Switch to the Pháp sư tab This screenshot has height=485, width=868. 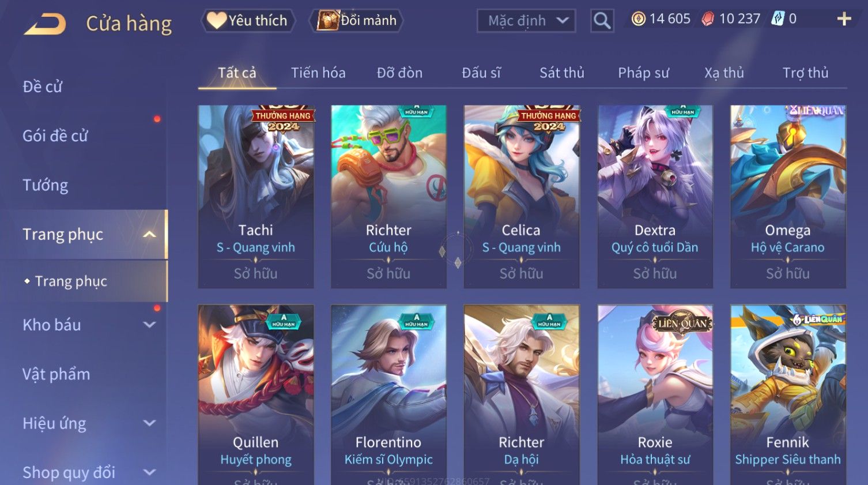[643, 73]
